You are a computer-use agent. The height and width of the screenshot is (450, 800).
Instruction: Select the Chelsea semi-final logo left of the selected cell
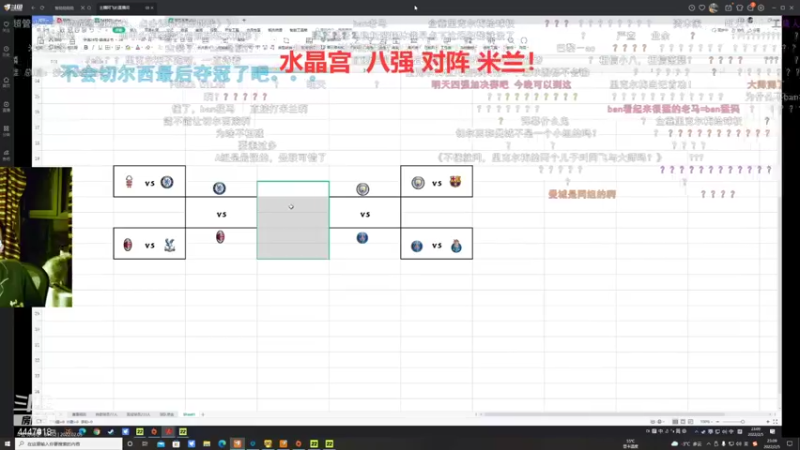(219, 188)
